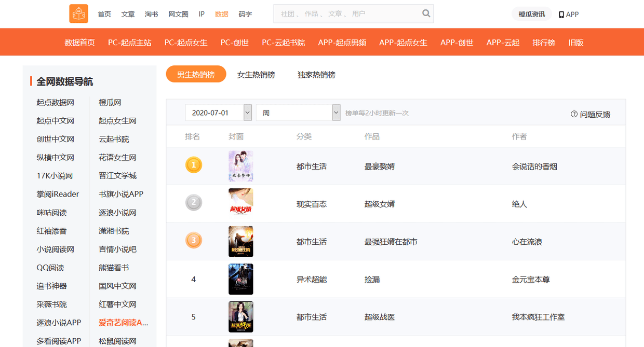Select the 独家热销榜 tab
Image resolution: width=644 pixels, height=347 pixels.
pos(316,75)
